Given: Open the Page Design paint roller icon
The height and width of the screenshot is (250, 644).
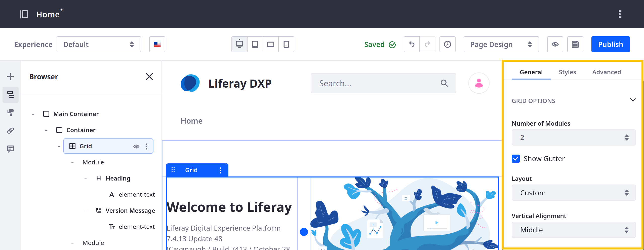Looking at the screenshot, I should pyautogui.click(x=11, y=113).
